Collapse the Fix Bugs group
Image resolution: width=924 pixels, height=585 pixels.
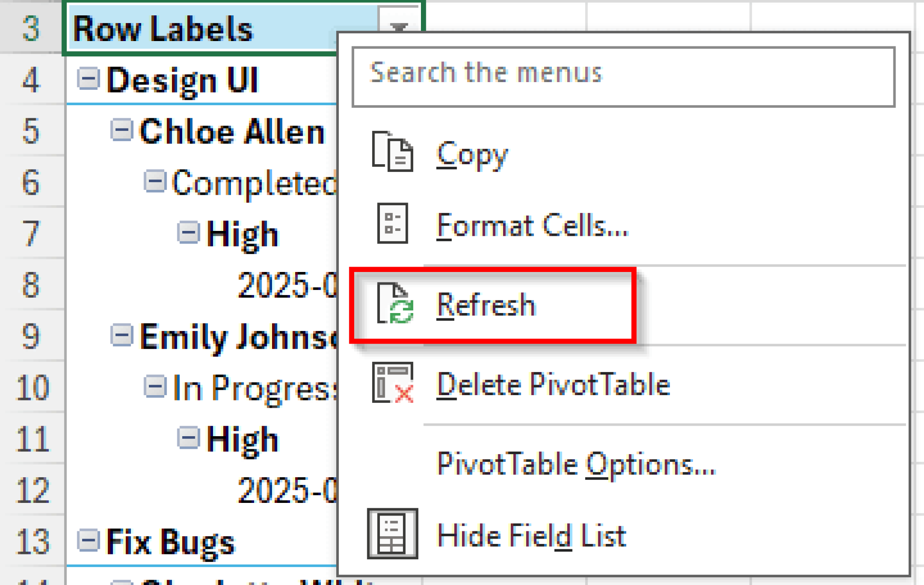(88, 540)
